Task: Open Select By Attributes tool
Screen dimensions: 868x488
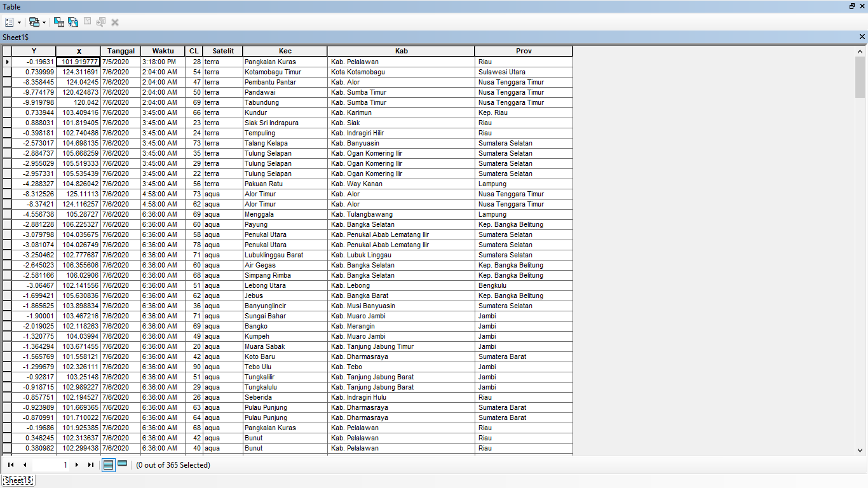Action: pyautogui.click(x=59, y=22)
